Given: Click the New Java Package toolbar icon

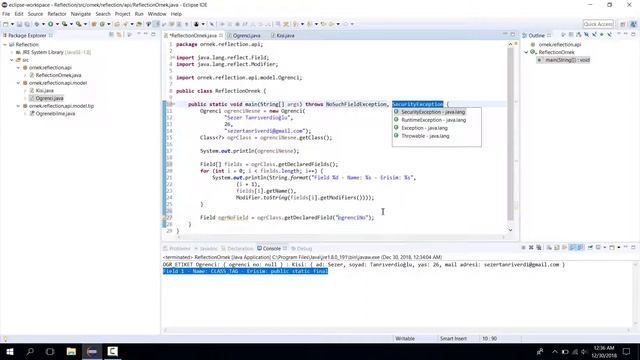Looking at the screenshot, I should pyautogui.click(x=94, y=24).
